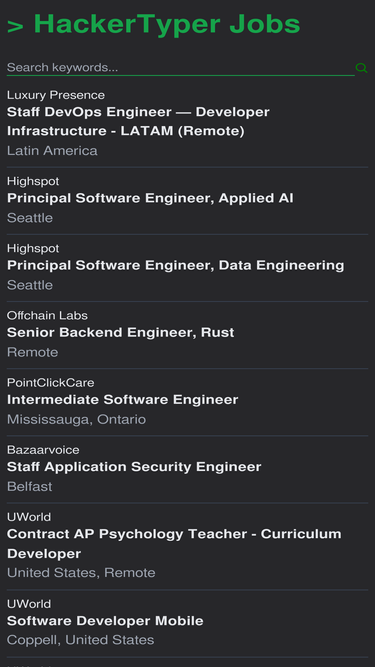Click PointClickCare company name
This screenshot has height=667, width=375.
click(x=51, y=382)
